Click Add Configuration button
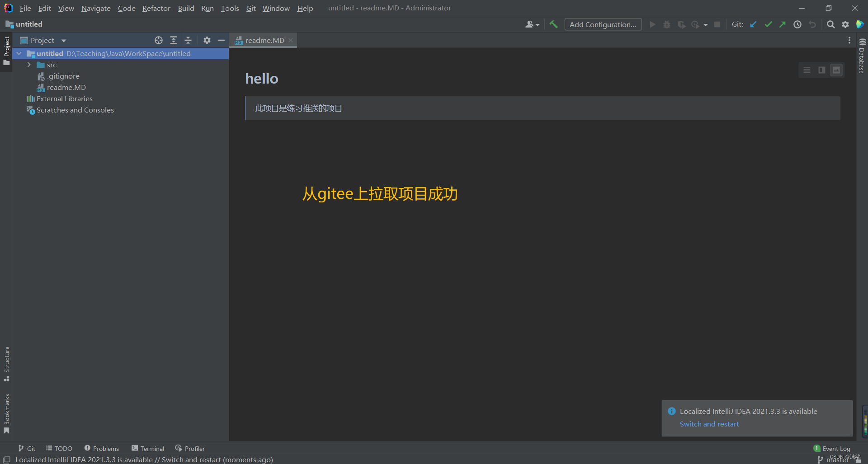This screenshot has height=464, width=868. pos(603,24)
